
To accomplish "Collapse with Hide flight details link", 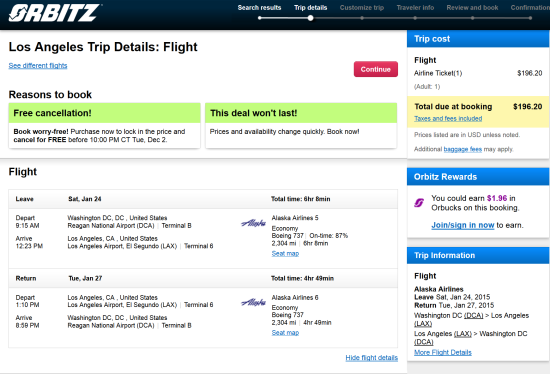I will 371,358.
